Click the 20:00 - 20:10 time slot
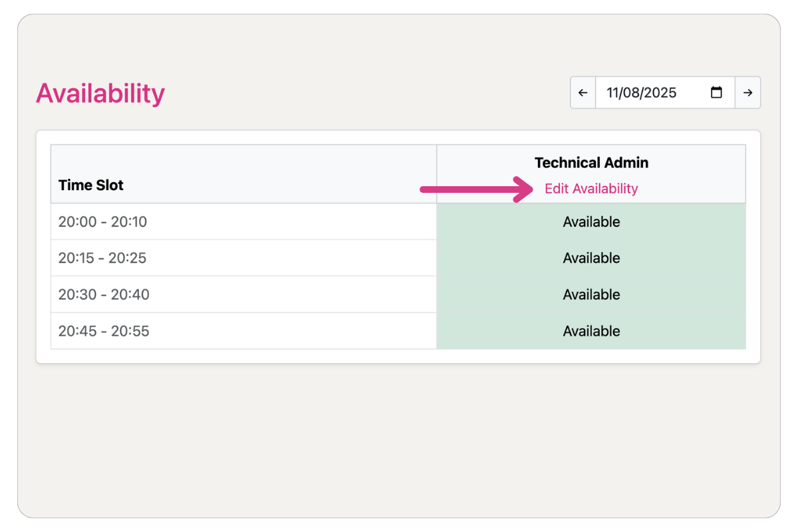Image resolution: width=798 pixels, height=532 pixels. (243, 221)
